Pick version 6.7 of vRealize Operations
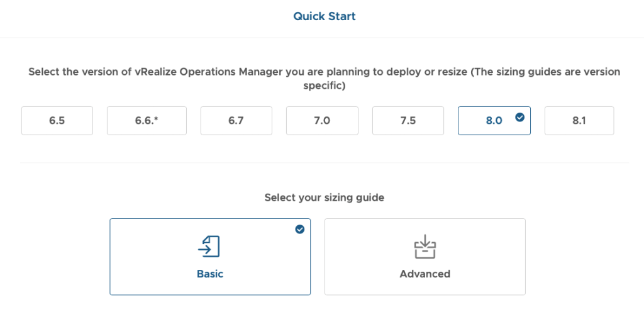The height and width of the screenshot is (324, 644). (x=236, y=121)
